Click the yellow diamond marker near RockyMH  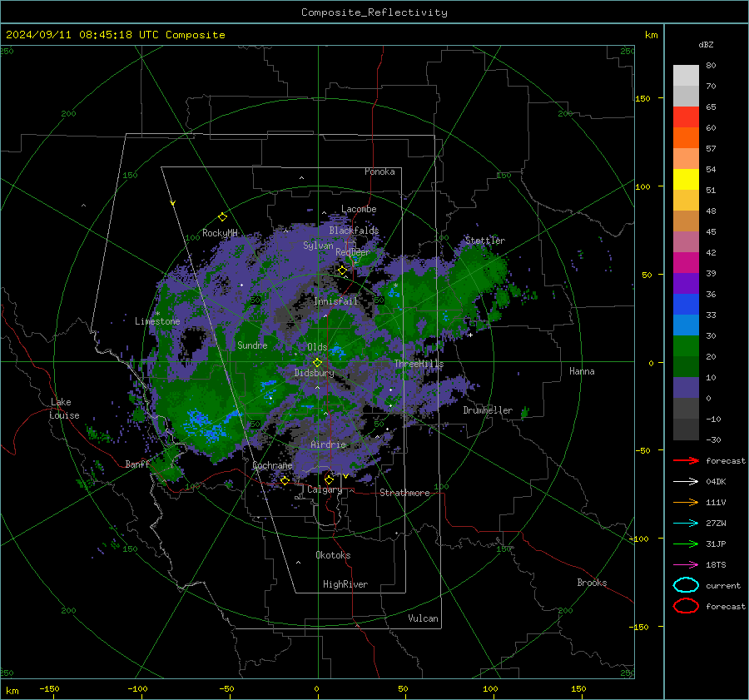coord(222,217)
